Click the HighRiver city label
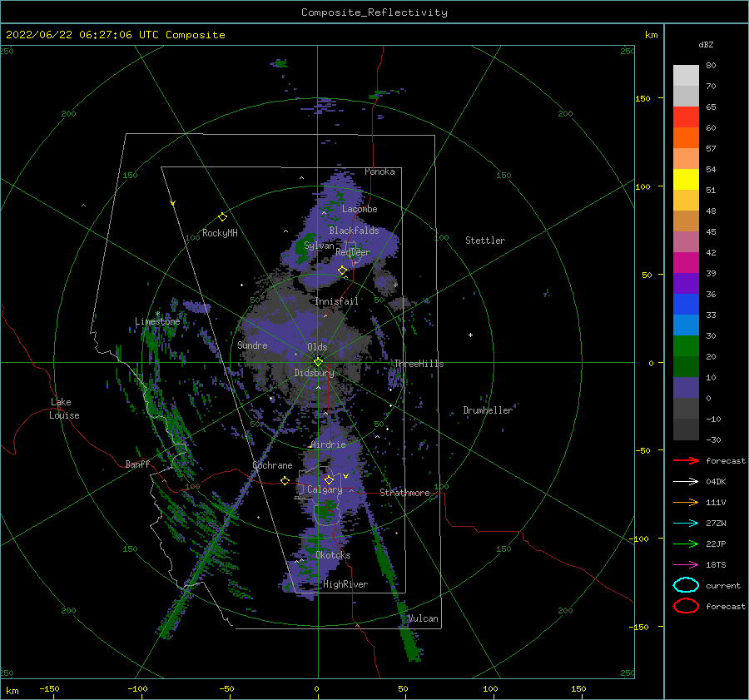This screenshot has width=749, height=700. (x=345, y=584)
